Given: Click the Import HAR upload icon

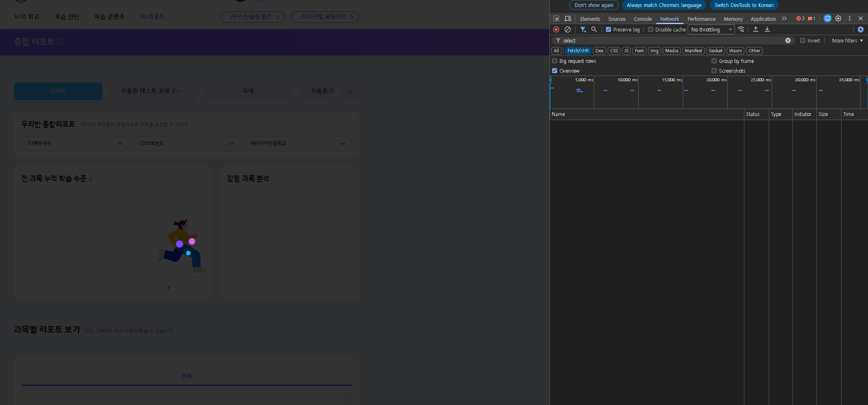Looking at the screenshot, I should click(756, 29).
